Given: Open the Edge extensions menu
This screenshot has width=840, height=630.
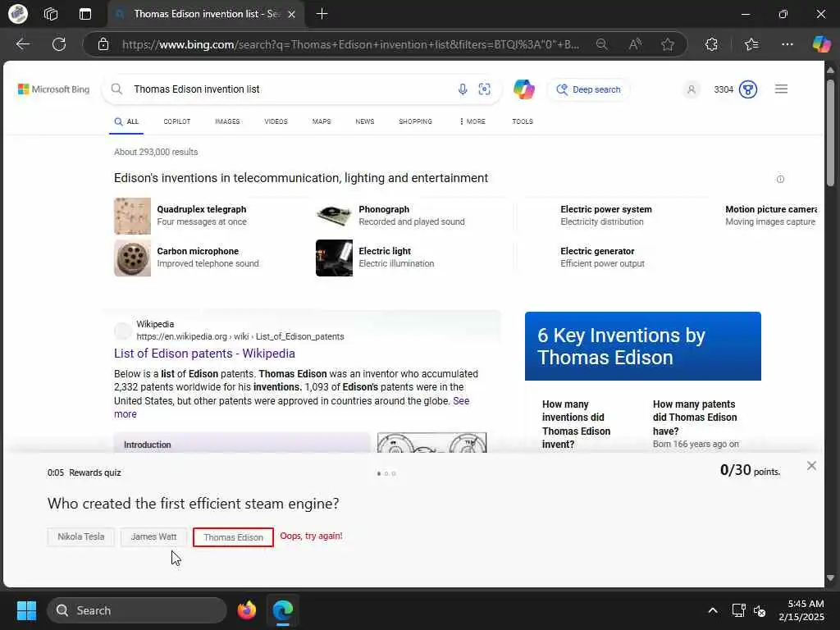Looking at the screenshot, I should click(x=711, y=44).
